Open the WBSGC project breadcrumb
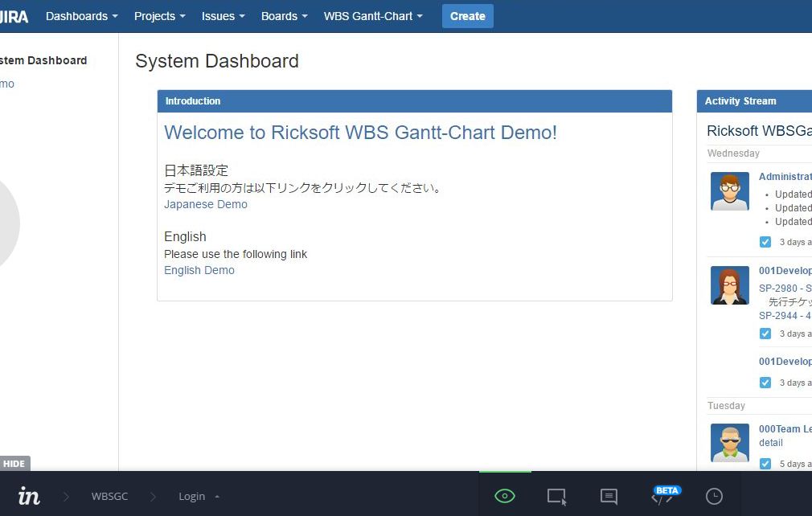The image size is (812, 516). pos(109,497)
